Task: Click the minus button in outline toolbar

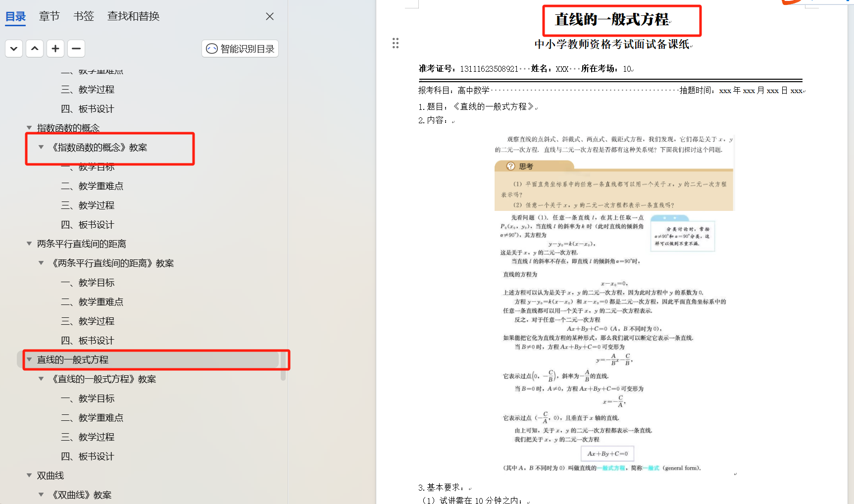Action: [x=76, y=49]
